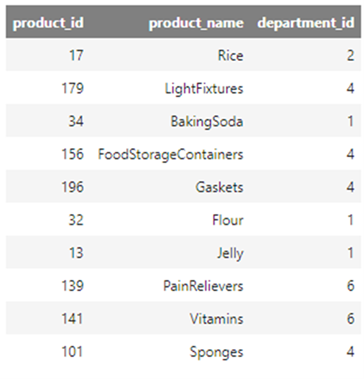Click the product_id column header
Viewport: 364px width, 379px height.
(x=48, y=23)
